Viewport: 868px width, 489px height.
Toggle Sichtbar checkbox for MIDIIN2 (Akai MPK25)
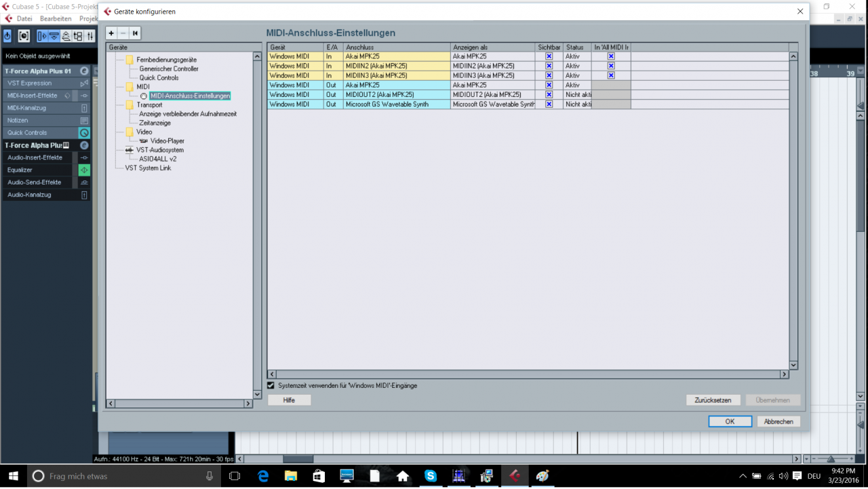(549, 66)
